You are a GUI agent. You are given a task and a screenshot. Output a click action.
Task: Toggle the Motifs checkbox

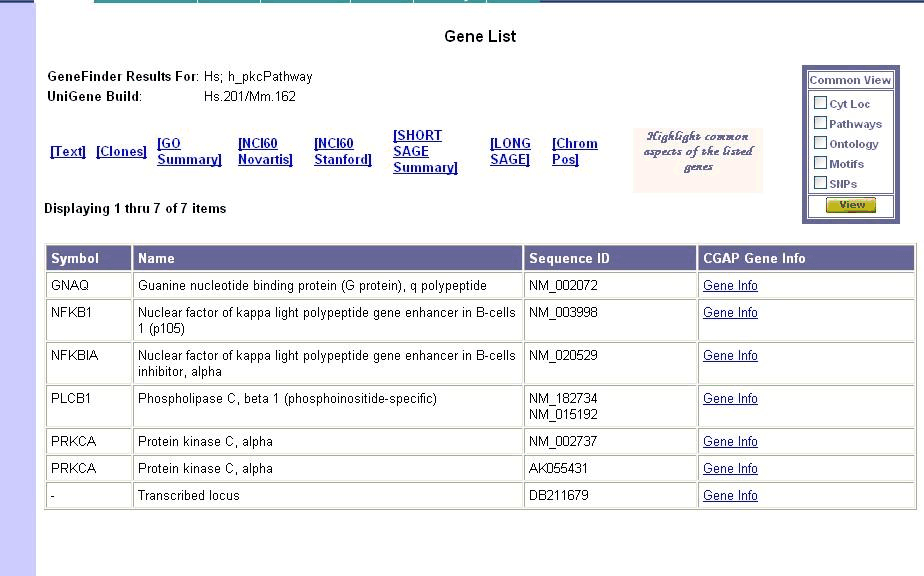coord(820,163)
